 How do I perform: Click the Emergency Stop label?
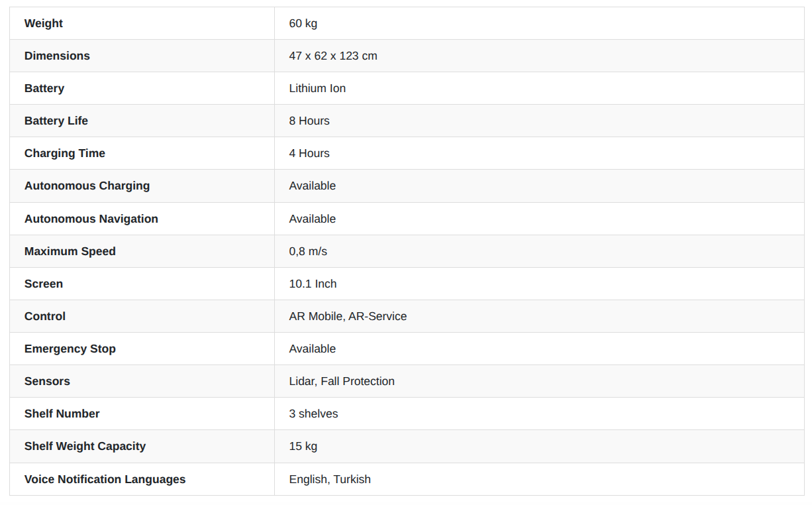(70, 349)
